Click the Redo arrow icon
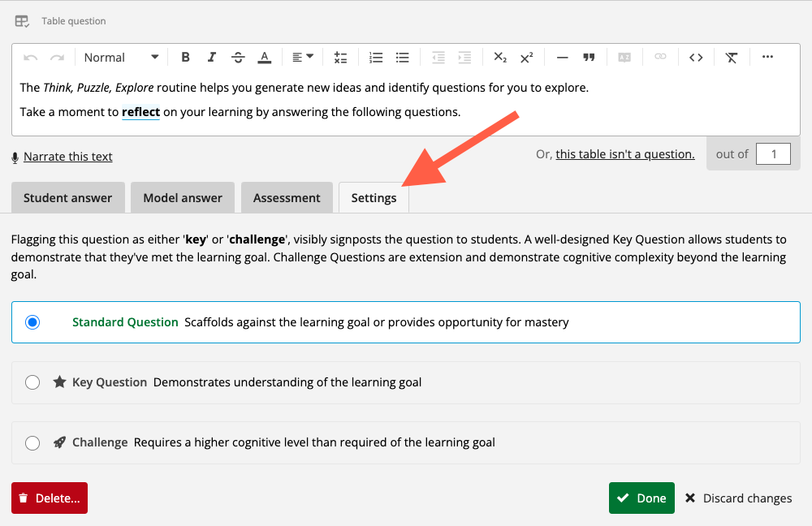This screenshot has width=812, height=526. (57, 58)
